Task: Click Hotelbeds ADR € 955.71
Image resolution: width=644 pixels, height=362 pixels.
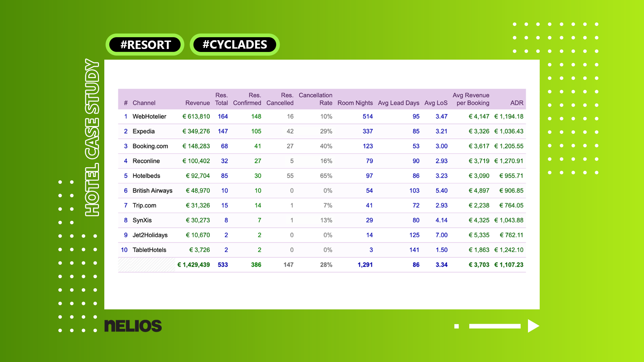Action: click(511, 176)
